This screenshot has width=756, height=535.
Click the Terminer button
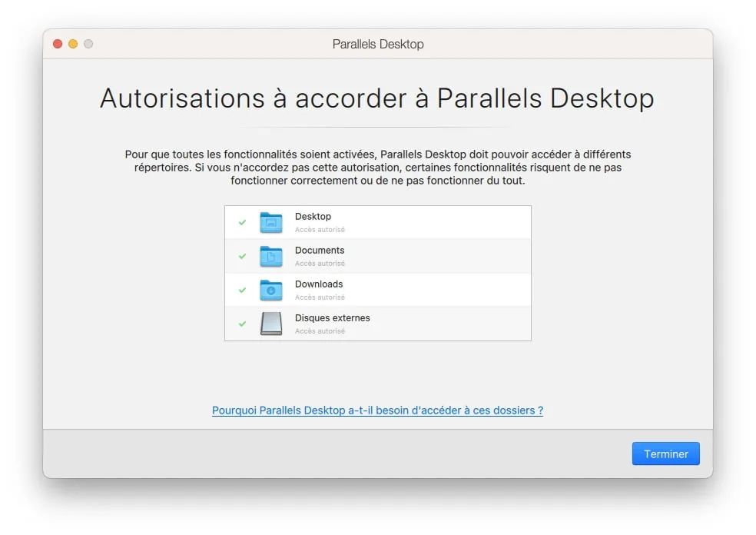[665, 454]
